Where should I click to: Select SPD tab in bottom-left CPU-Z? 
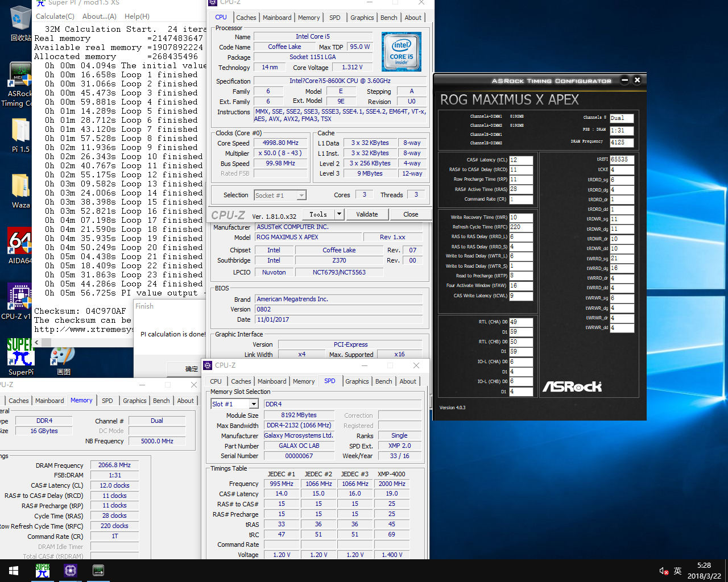pyautogui.click(x=107, y=401)
